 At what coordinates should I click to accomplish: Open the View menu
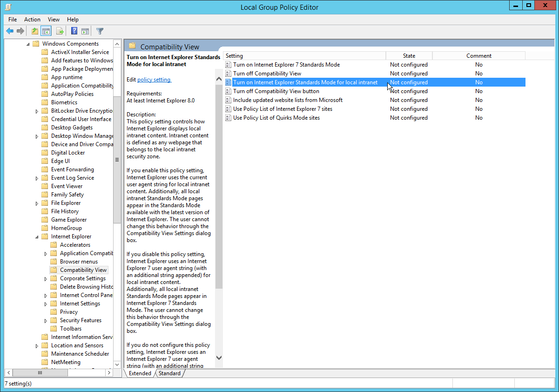tap(54, 20)
